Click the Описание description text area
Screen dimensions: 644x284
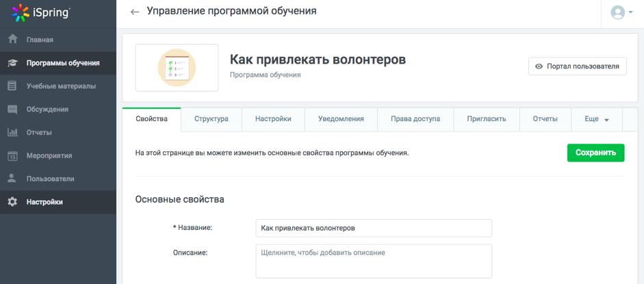pos(373,261)
